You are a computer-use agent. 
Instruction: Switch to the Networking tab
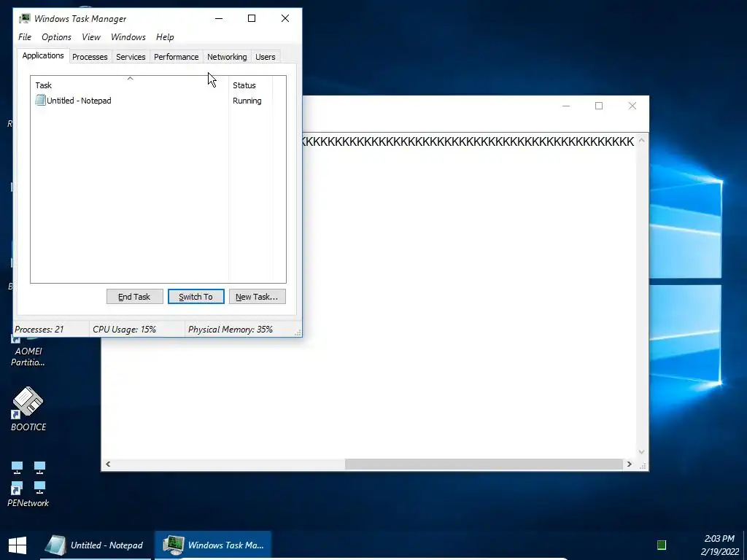point(227,57)
